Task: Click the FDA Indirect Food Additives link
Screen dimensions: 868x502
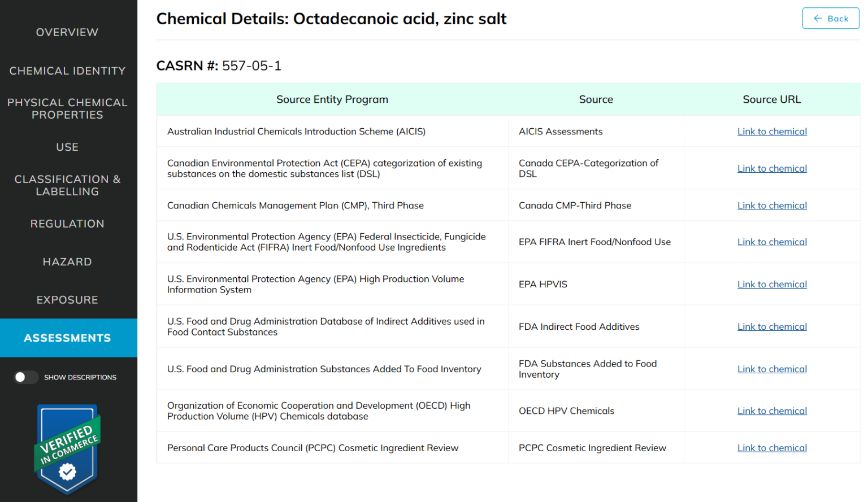Action: pyautogui.click(x=772, y=326)
